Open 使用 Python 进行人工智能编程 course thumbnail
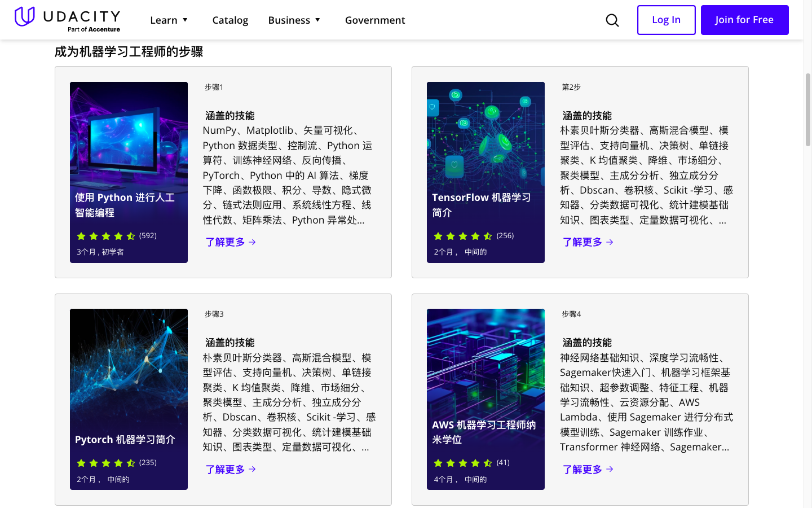 (129, 172)
